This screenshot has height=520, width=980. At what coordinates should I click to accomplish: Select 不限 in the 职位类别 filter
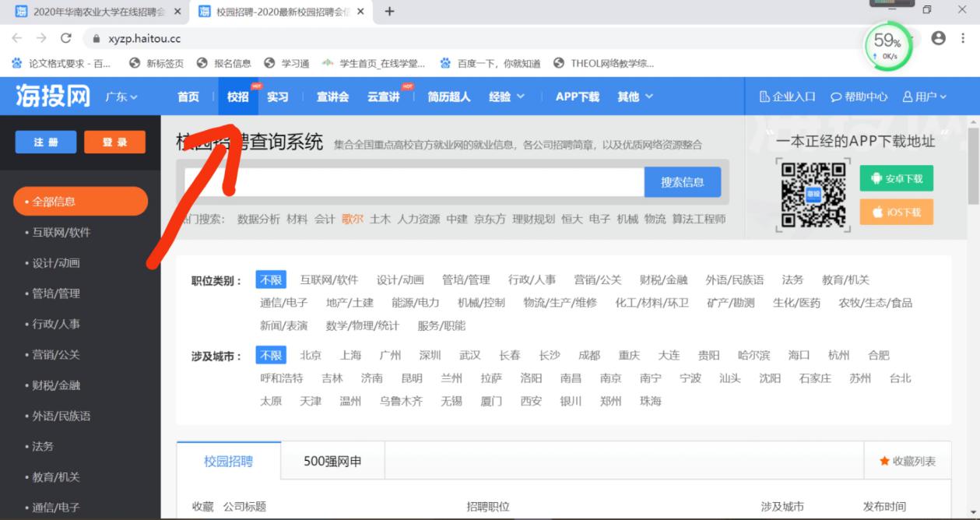(271, 280)
